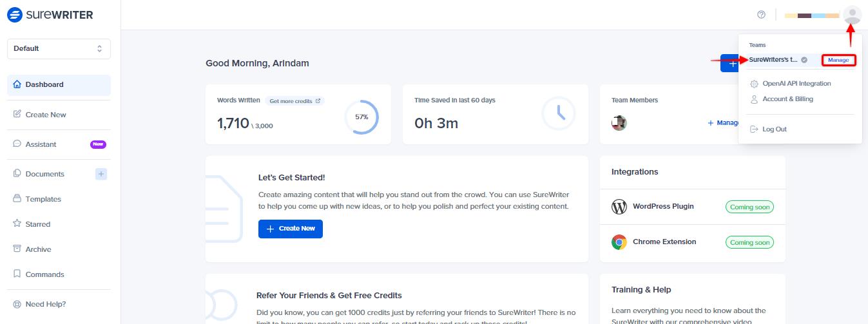Click the clock icon in Time Saved card
The image size is (868, 324).
coord(558,114)
